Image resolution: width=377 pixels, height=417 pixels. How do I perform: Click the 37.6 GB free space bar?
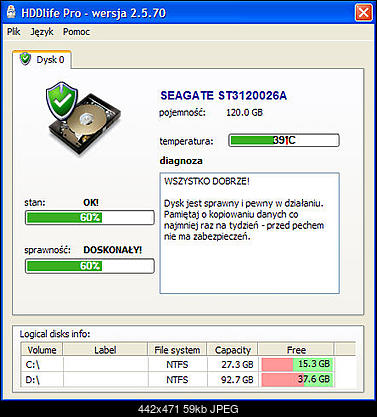[x=297, y=379]
